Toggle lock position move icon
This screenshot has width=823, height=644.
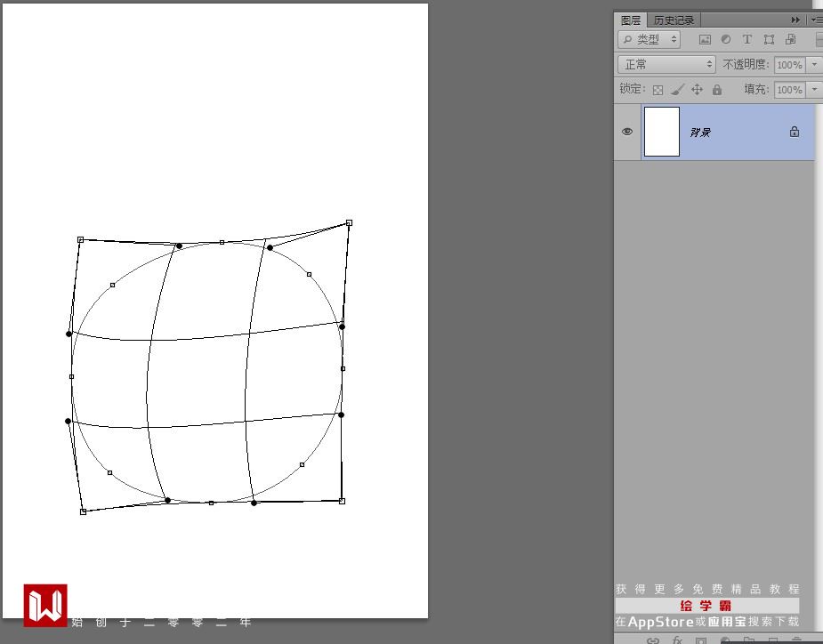(697, 90)
